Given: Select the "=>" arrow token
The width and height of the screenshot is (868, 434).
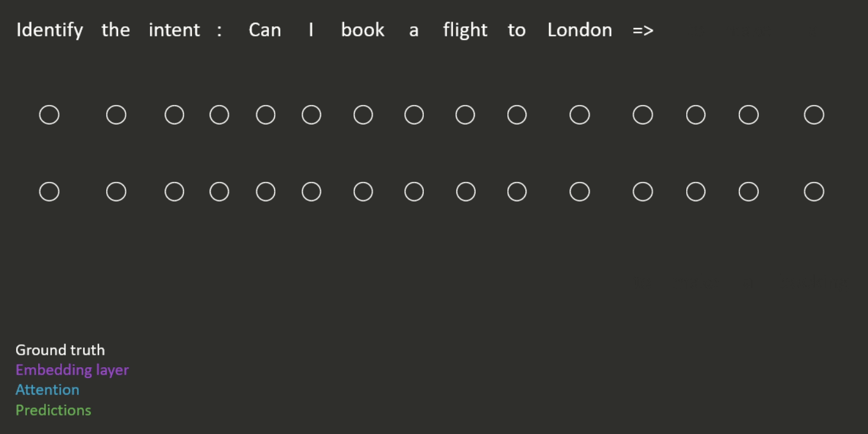Looking at the screenshot, I should [x=643, y=30].
